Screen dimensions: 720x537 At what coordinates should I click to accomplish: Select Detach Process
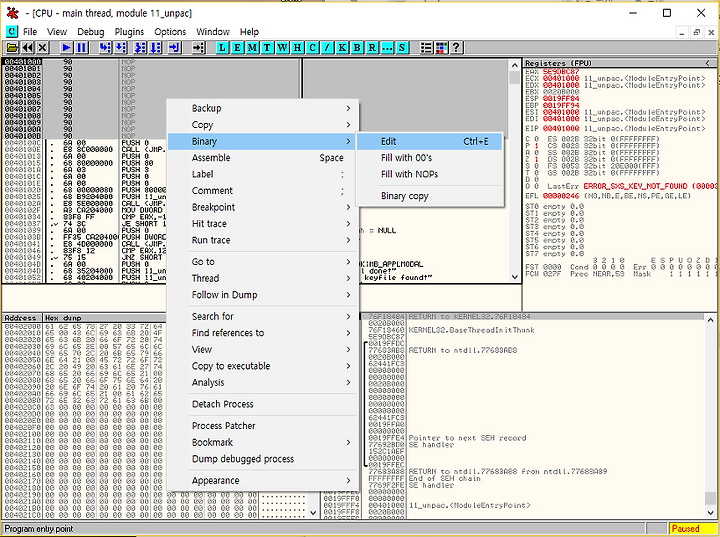[x=263, y=404]
